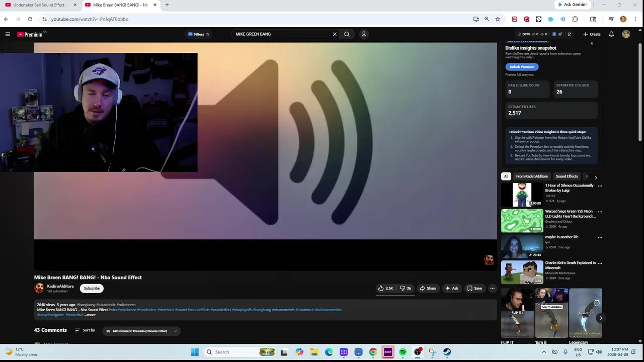Open options for Warped Sage Green video
Image resolution: width=644 pixels, height=362 pixels.
click(600, 212)
